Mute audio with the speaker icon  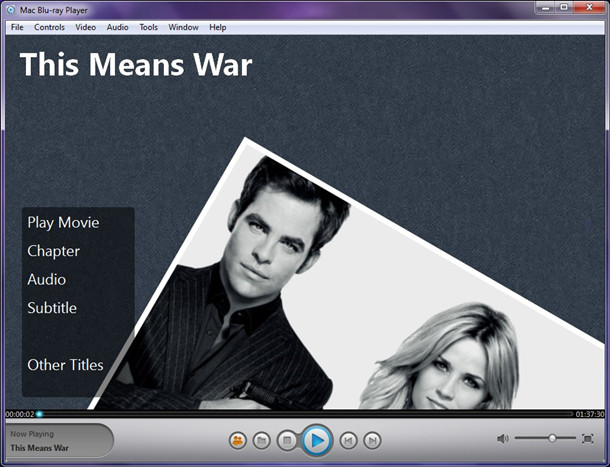(x=503, y=439)
